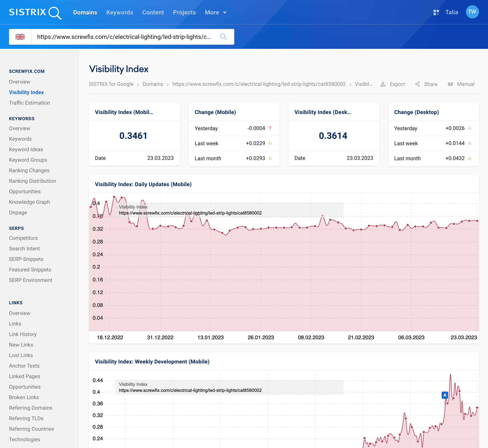This screenshot has width=488, height=448.
Task: Click the Visibility Index (Mobile) card title
Action: 124,112
